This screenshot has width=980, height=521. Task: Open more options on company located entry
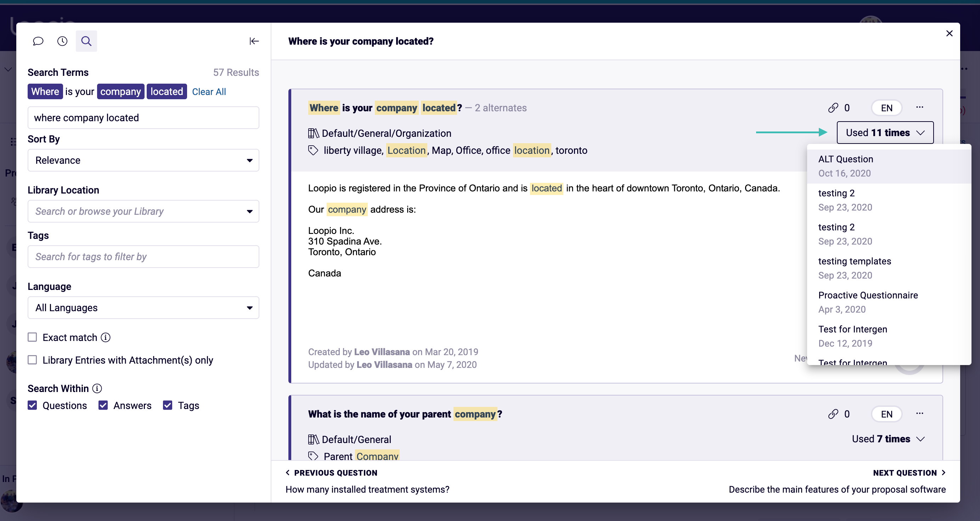coord(919,107)
